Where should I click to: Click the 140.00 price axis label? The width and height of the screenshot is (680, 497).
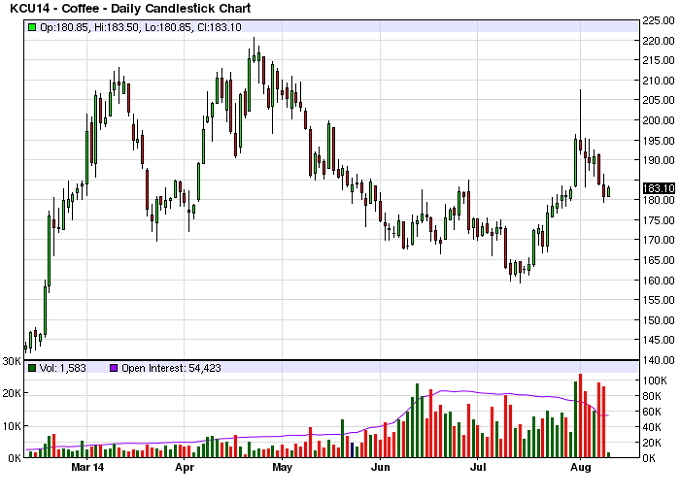pos(658,360)
